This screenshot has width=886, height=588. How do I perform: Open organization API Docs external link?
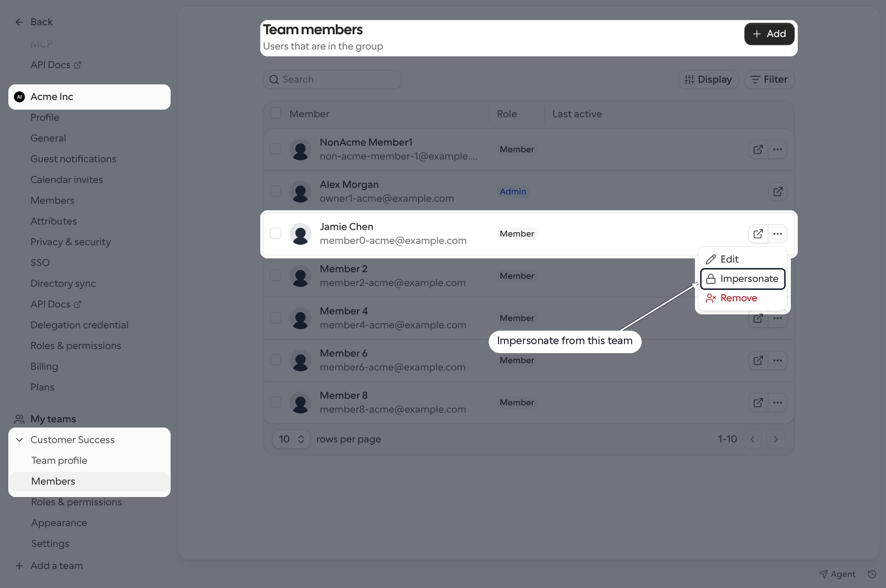pos(55,304)
